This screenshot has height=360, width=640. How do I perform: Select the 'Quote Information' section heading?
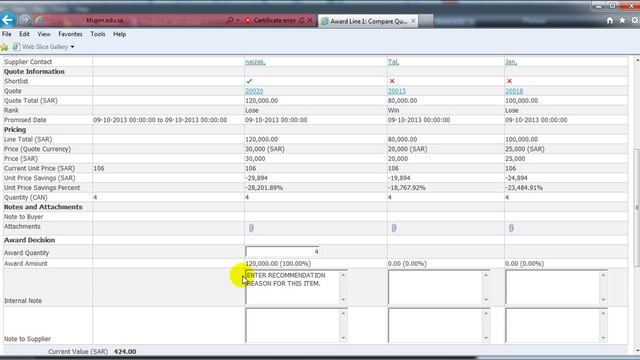coord(34,71)
